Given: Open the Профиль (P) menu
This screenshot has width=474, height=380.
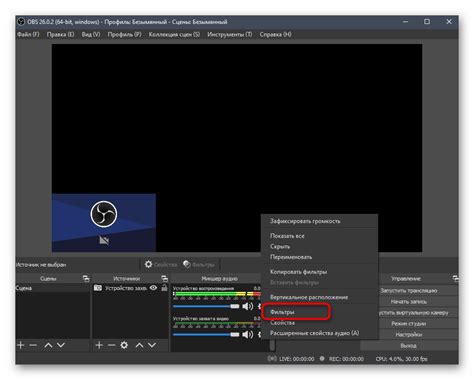Looking at the screenshot, I should pos(124,34).
